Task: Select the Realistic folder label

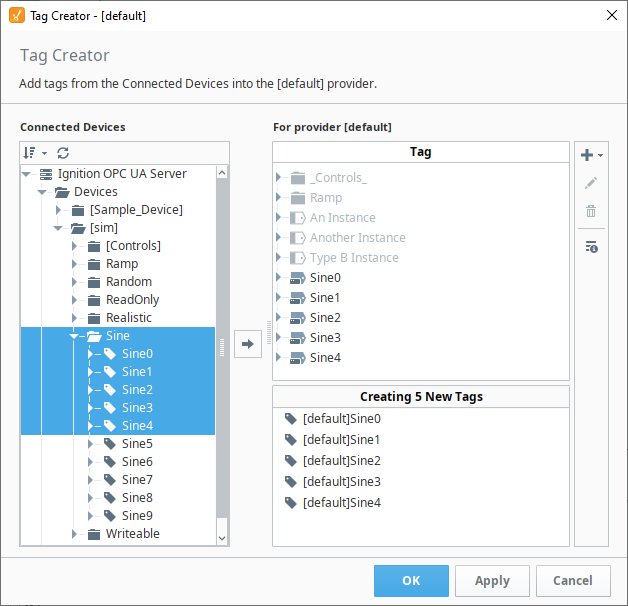Action: [129, 318]
